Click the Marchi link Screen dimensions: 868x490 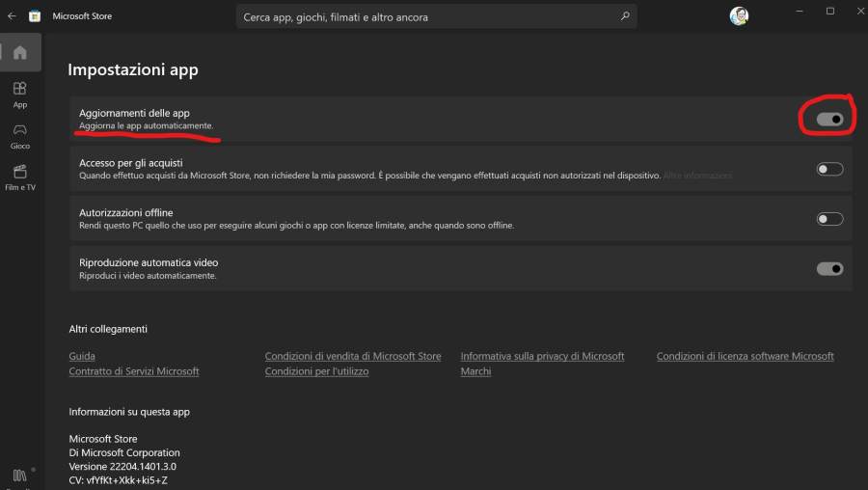click(475, 371)
